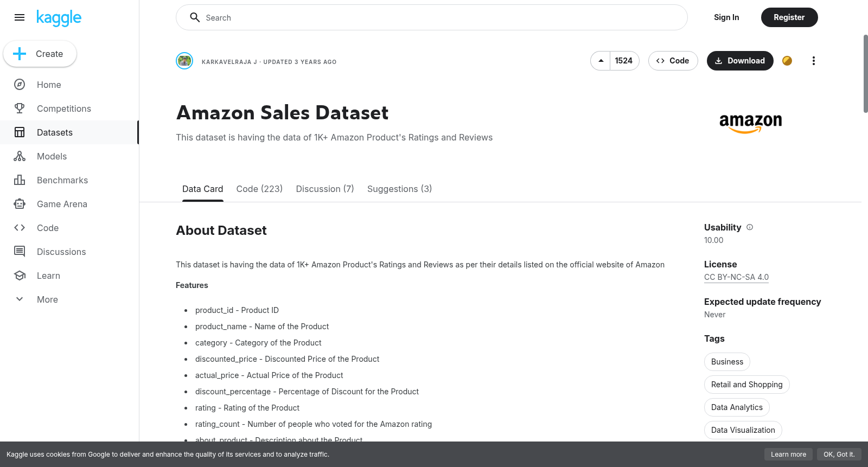Dismiss cookies with OK, Got it.
The image size is (868, 467).
(839, 455)
